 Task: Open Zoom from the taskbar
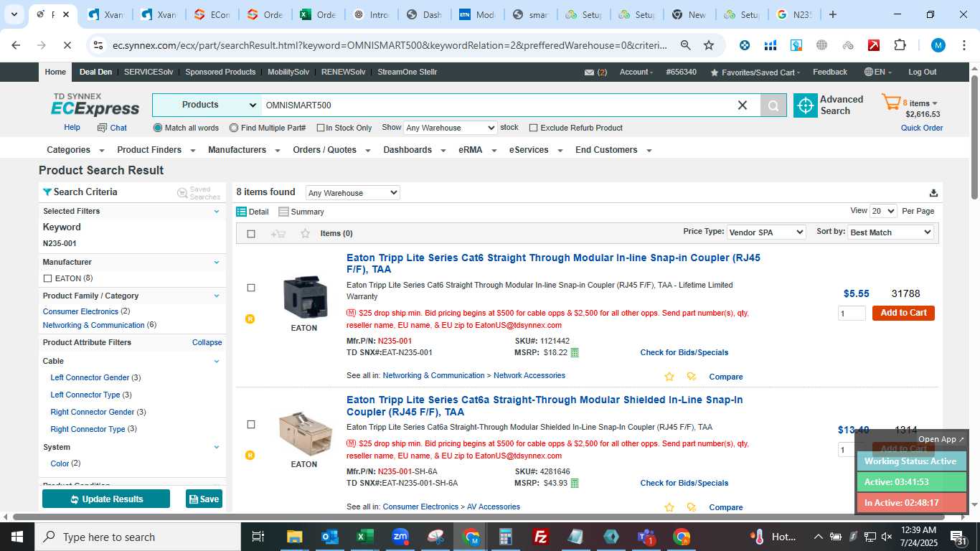pyautogui.click(x=400, y=537)
